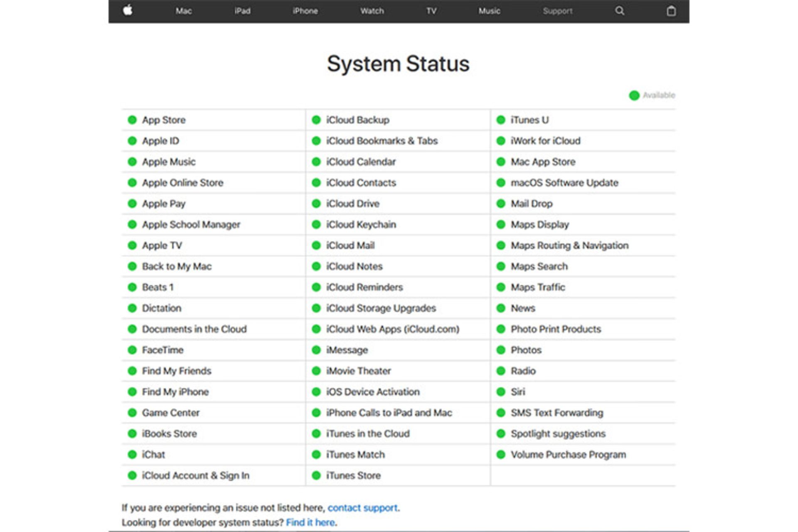Open the Music nav item
Viewport: 798px width, 532px height.
489,11
